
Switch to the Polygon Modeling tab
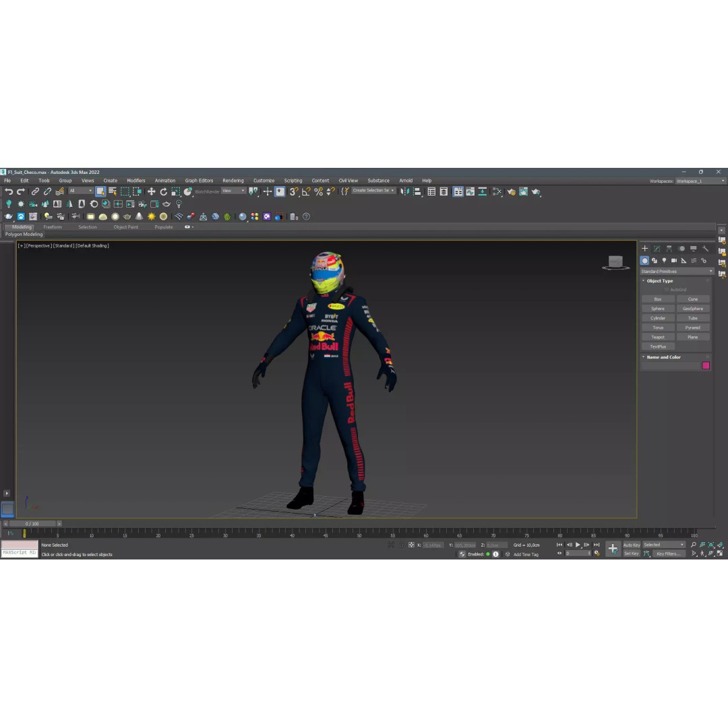[x=24, y=234]
